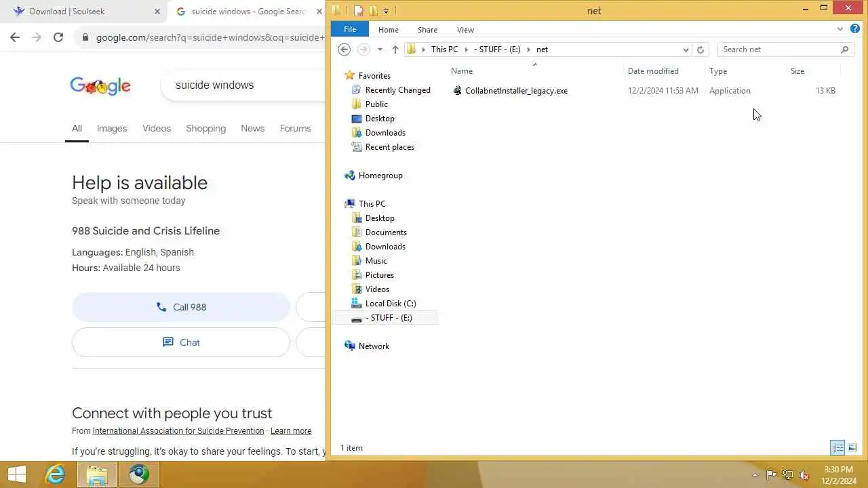Switch to Details view in status bar
This screenshot has width=868, height=488.
pos(837,448)
